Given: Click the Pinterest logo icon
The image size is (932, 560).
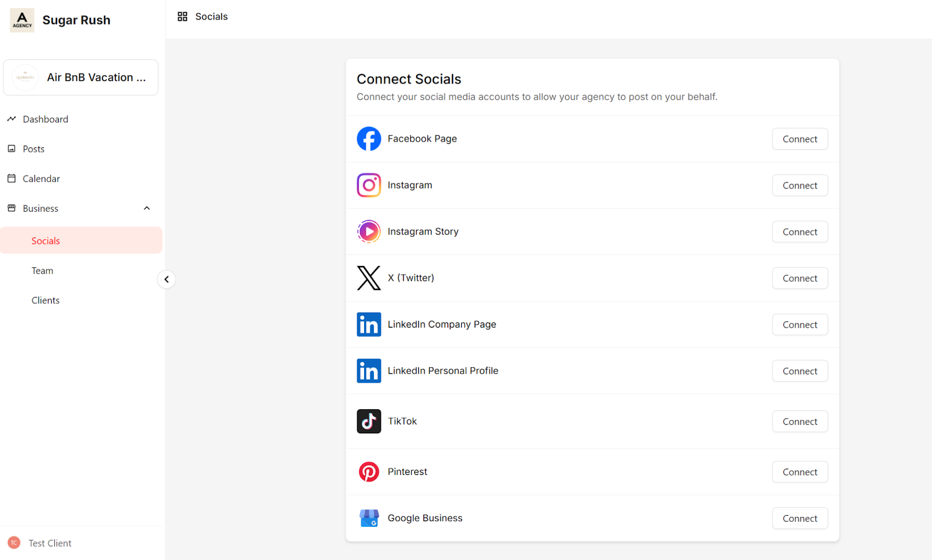Looking at the screenshot, I should click(369, 472).
